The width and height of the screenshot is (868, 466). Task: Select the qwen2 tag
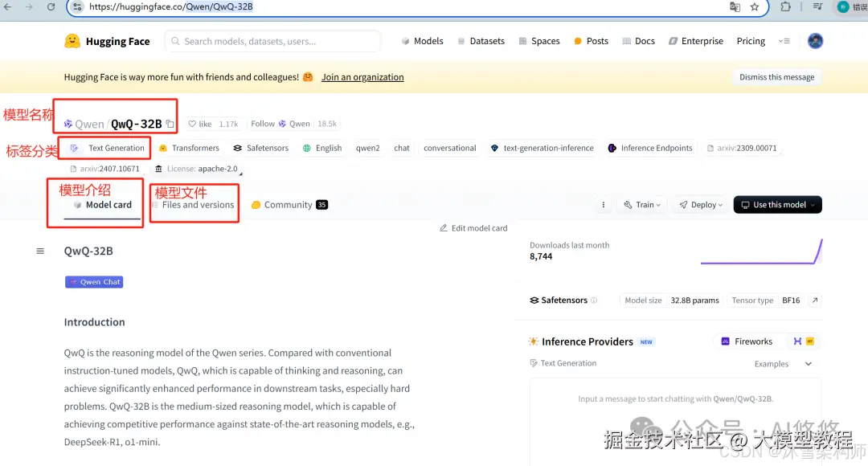pos(367,148)
